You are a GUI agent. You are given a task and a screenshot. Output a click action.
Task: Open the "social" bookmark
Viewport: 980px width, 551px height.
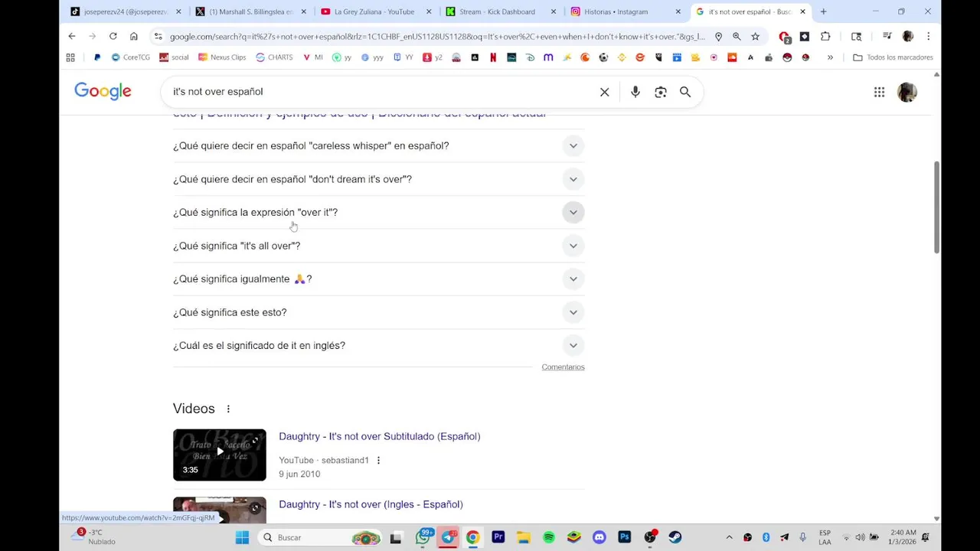click(x=174, y=57)
